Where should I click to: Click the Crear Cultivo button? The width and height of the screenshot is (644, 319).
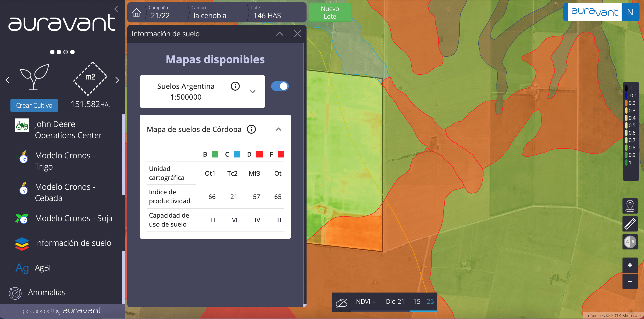(x=34, y=105)
